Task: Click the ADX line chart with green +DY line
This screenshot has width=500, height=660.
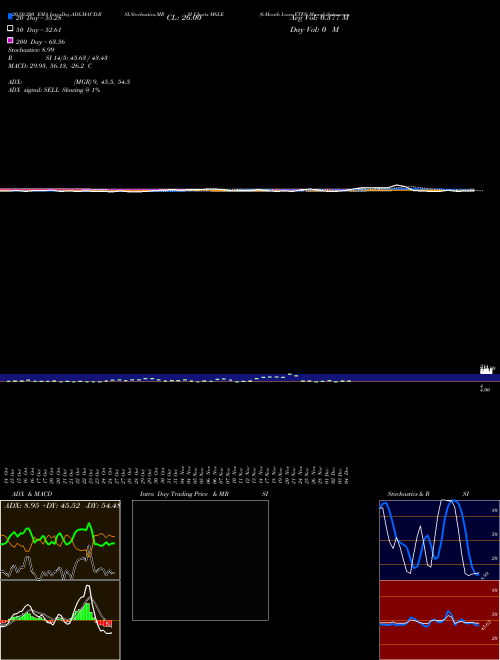Action: coord(60,540)
